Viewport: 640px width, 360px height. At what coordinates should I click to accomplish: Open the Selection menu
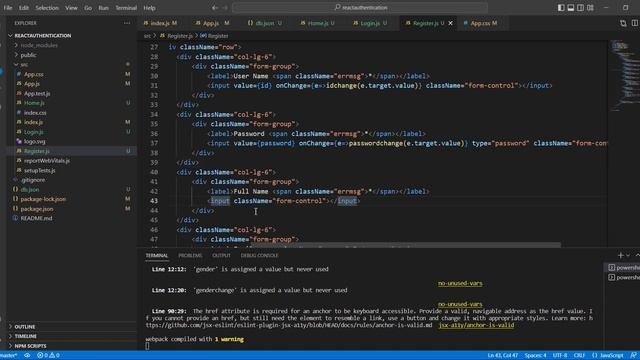click(x=47, y=8)
